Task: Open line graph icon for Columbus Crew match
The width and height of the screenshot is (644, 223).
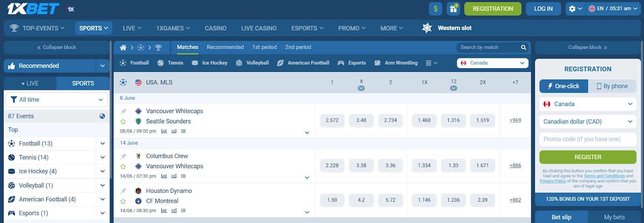Action: point(174,176)
